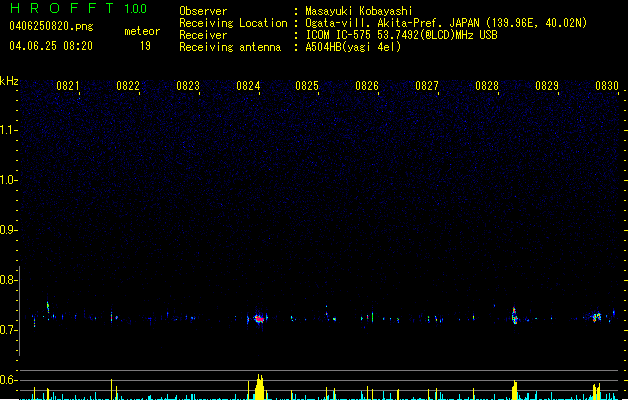
Task: Click the 0.7 kHz axis label
Action: coord(8,330)
